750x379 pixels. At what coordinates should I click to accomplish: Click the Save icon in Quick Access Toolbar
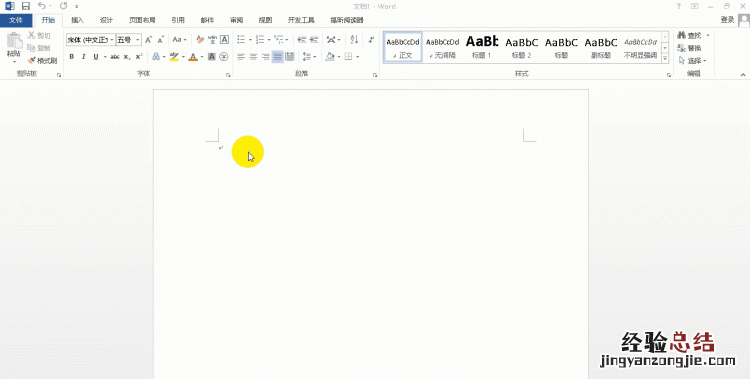point(26,6)
